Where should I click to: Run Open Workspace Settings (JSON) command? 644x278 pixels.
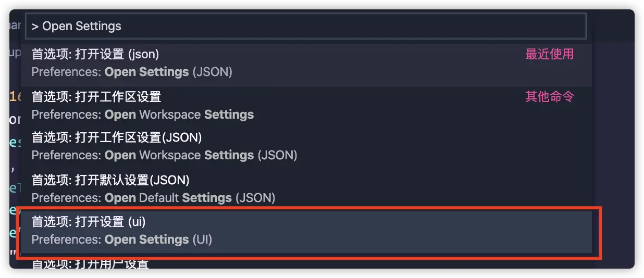coord(306,147)
